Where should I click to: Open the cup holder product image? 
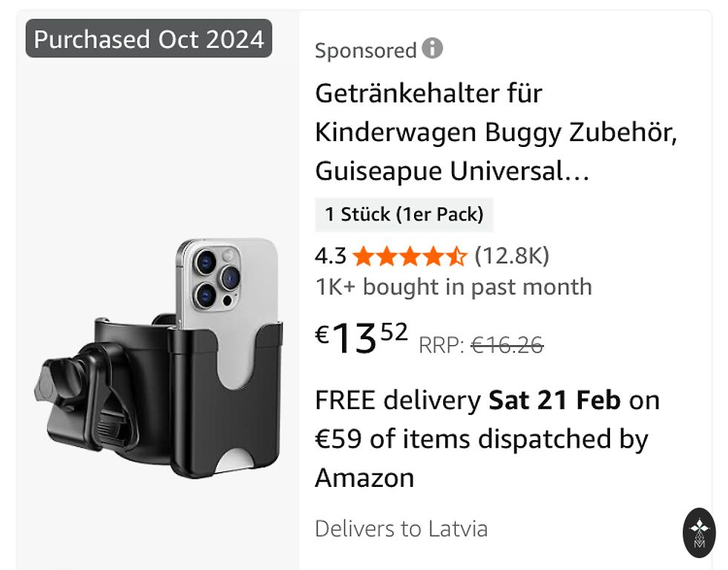pyautogui.click(x=159, y=358)
